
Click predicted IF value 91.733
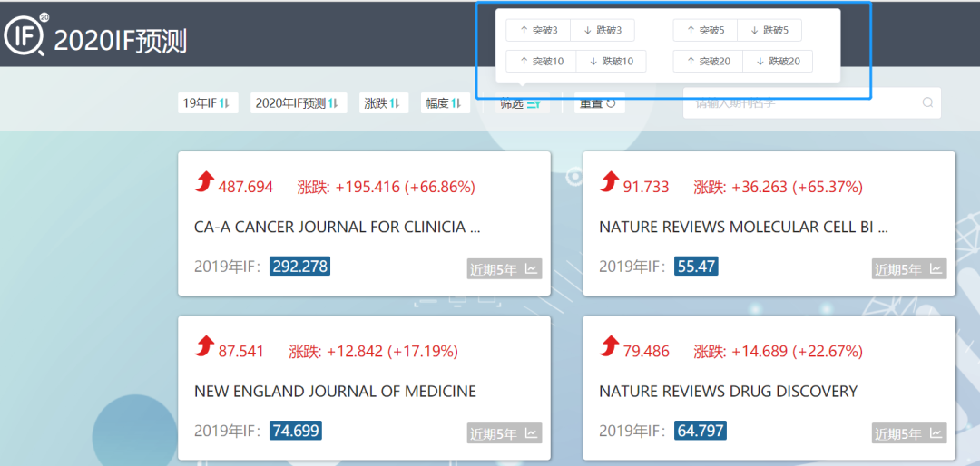tap(646, 187)
